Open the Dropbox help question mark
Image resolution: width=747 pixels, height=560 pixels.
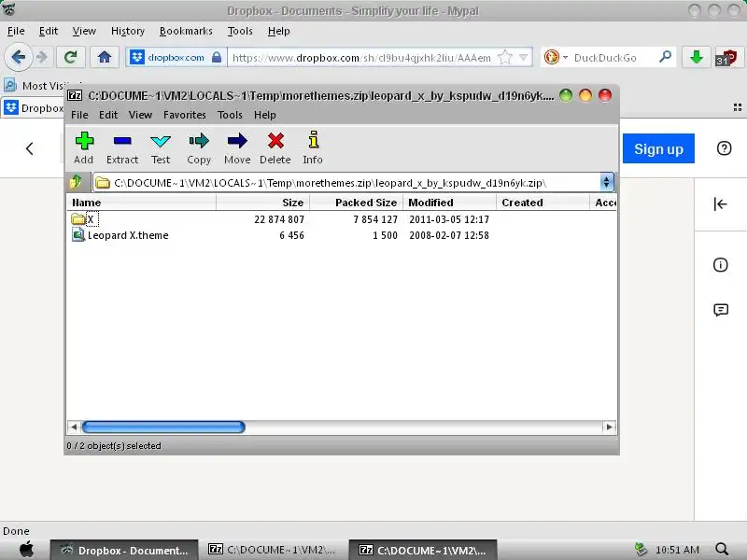[724, 148]
